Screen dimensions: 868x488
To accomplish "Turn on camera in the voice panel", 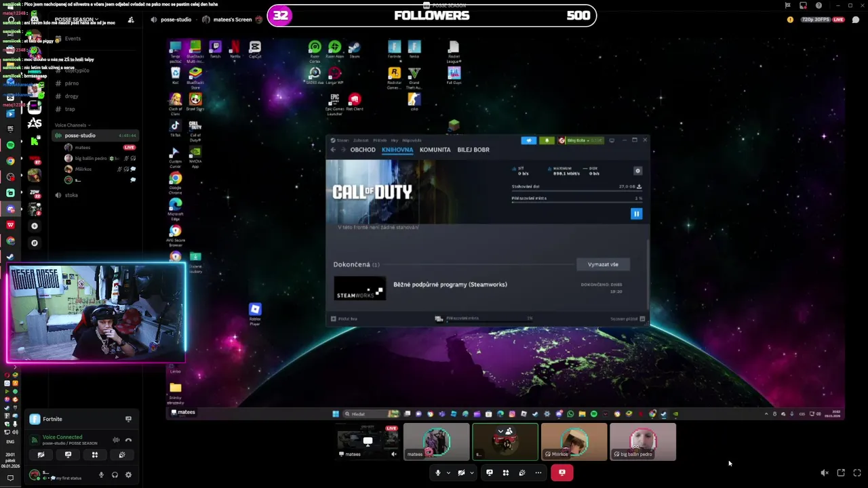I will (41, 455).
